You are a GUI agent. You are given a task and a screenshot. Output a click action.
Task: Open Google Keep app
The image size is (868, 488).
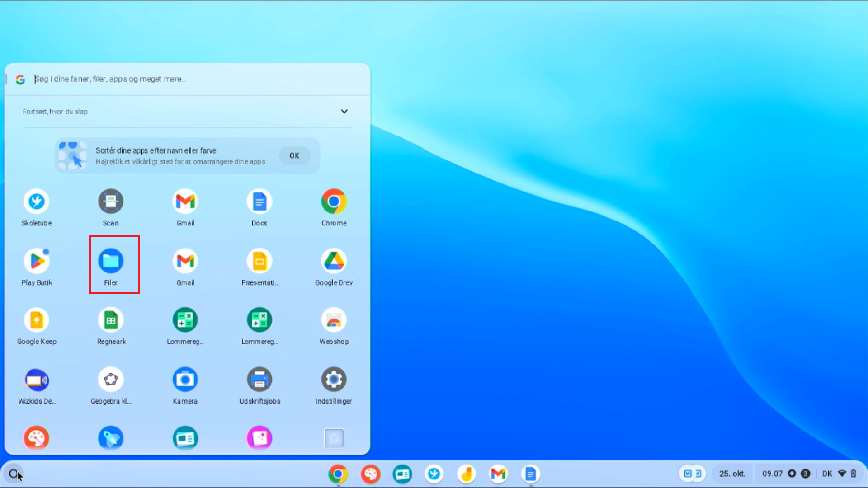37,320
